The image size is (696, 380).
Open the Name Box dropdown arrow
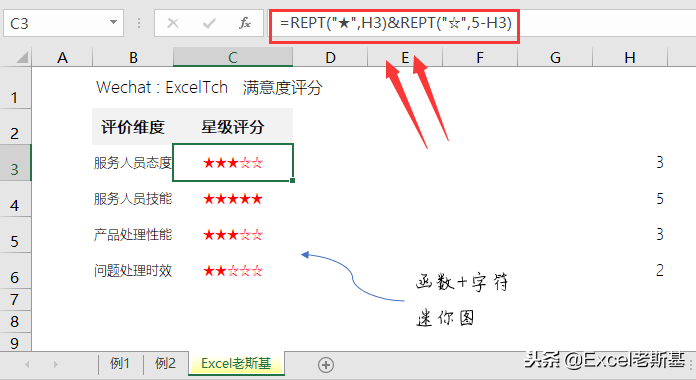[x=114, y=22]
